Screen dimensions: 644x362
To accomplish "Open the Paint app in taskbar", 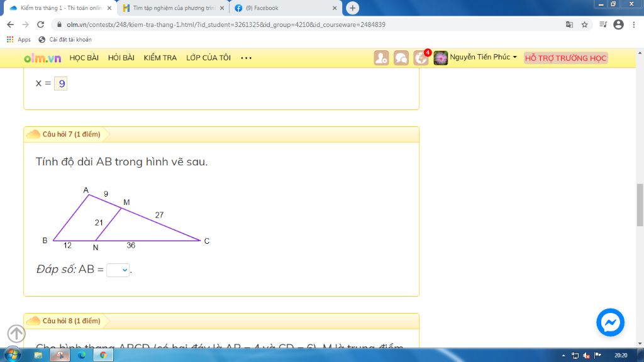I will [x=60, y=355].
